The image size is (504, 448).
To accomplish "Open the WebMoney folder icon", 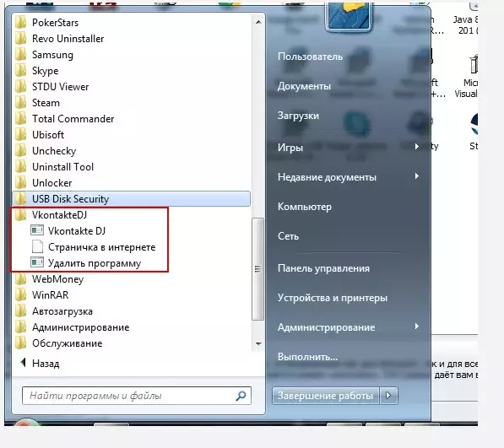I will [21, 279].
